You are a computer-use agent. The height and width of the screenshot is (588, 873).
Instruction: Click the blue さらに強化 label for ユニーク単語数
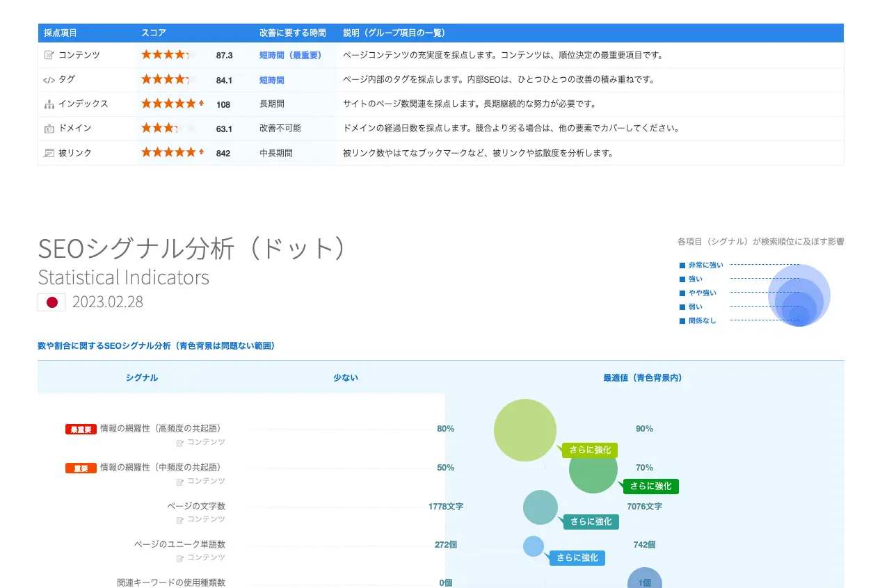click(x=577, y=557)
